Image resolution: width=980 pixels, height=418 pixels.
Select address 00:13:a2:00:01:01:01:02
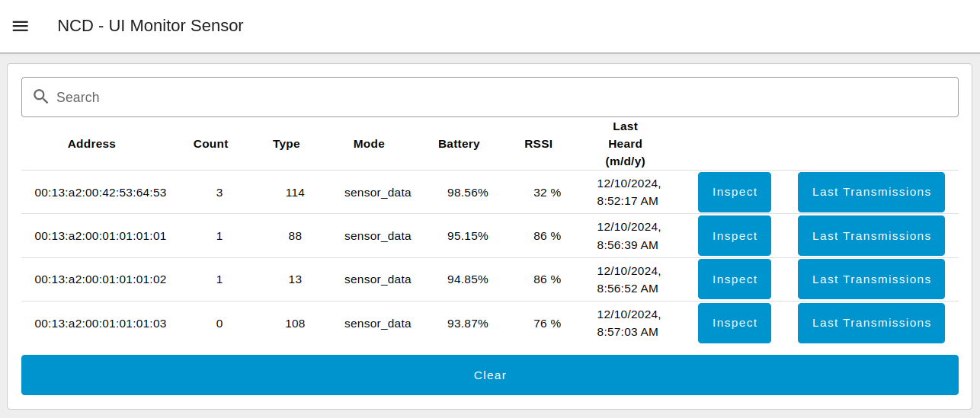[101, 279]
